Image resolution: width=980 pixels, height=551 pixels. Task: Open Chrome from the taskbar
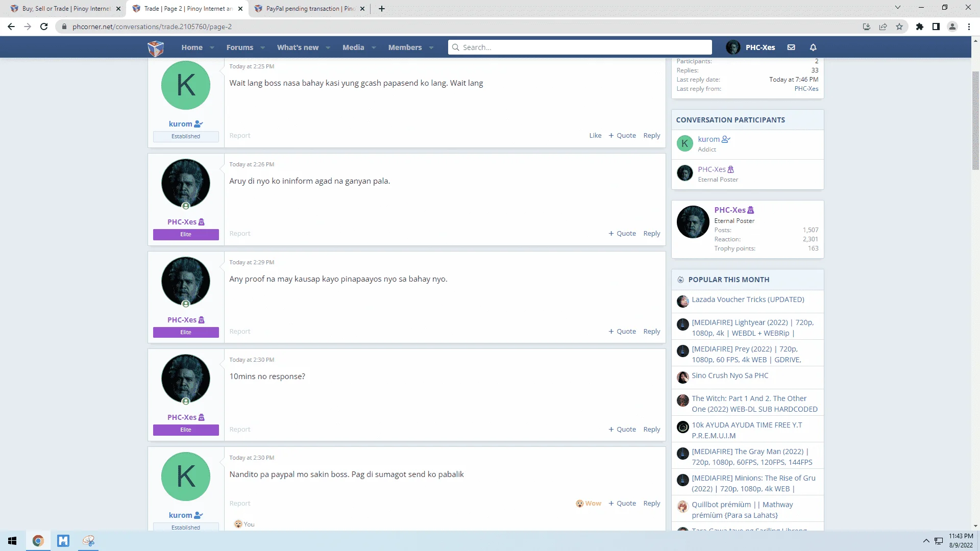[38, 541]
